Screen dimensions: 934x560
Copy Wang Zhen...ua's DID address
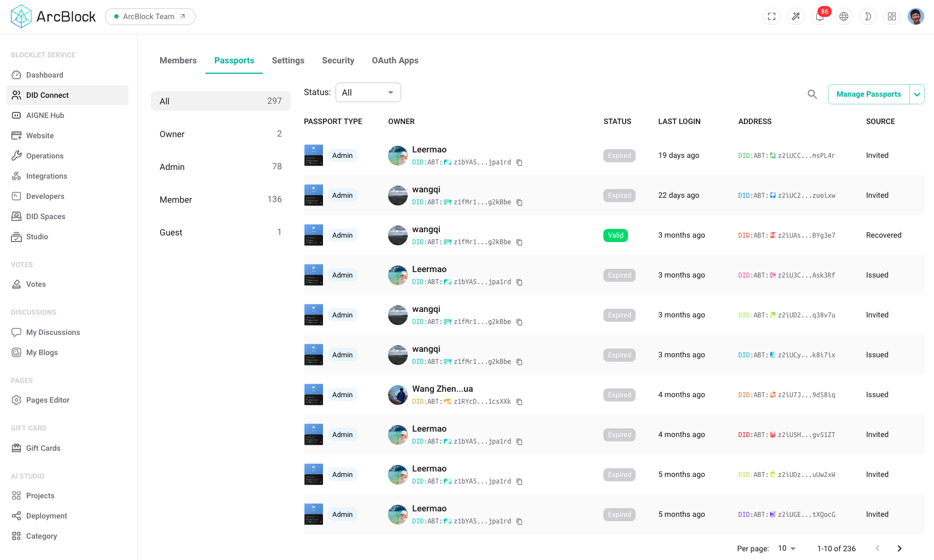click(x=520, y=402)
